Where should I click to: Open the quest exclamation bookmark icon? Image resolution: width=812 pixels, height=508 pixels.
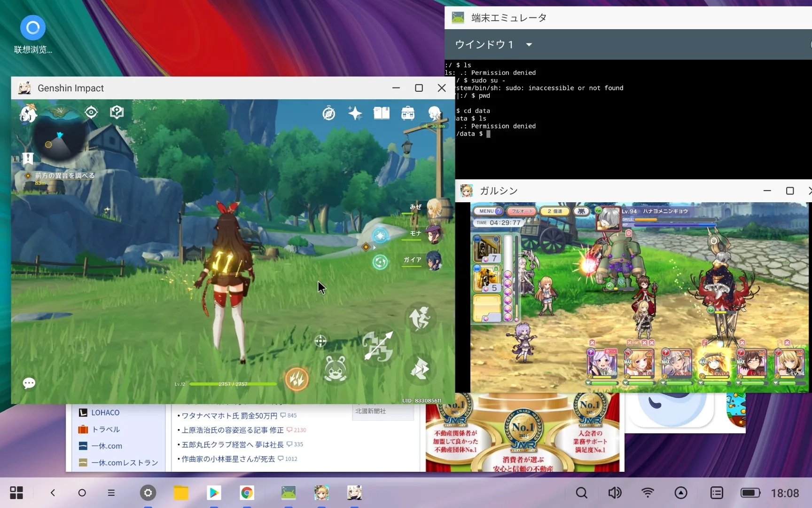[x=28, y=158]
